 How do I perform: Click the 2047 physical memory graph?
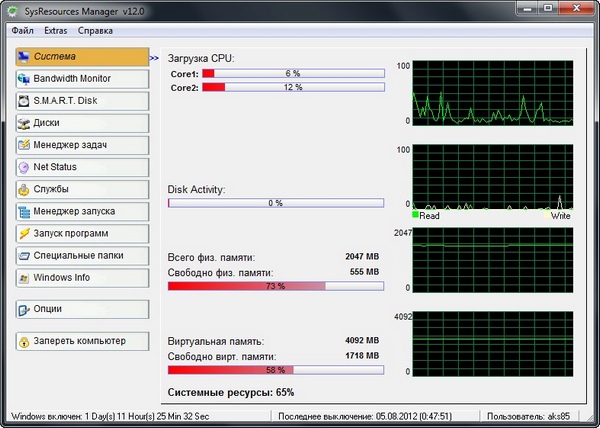(x=493, y=260)
